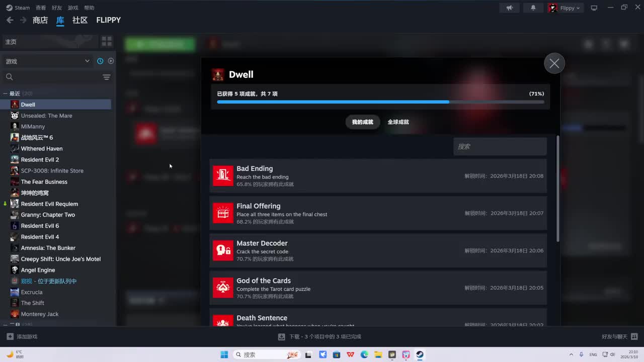Open the 下载 status in the bottom bar
The image size is (644, 362).
coord(325,336)
